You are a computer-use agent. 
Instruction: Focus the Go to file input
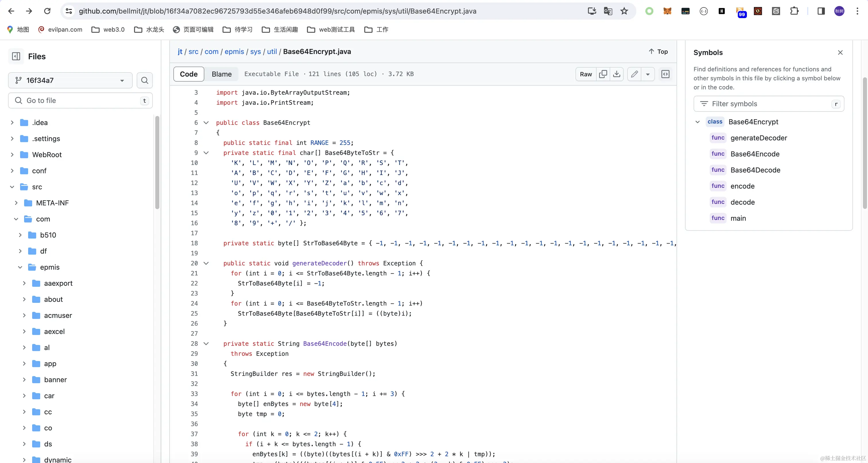coord(80,100)
